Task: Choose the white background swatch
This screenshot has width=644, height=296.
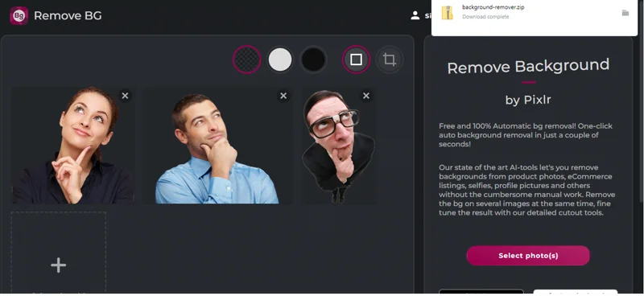Action: tap(280, 60)
